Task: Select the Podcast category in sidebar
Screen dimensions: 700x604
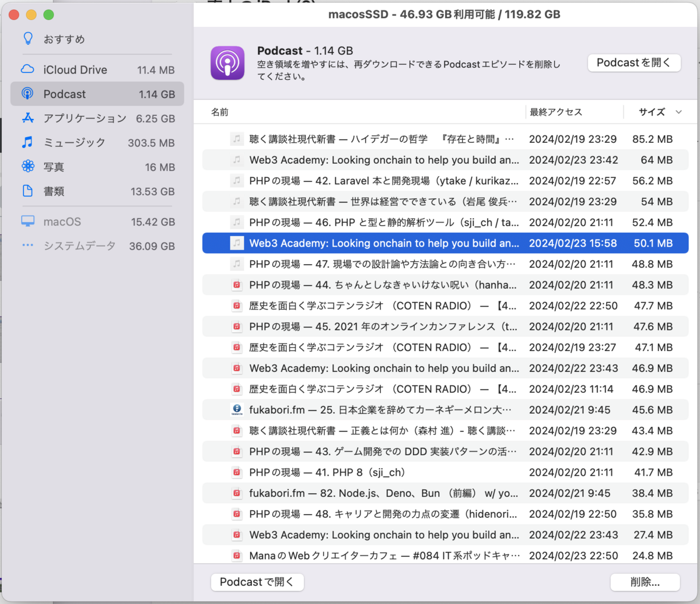Action: (x=97, y=94)
